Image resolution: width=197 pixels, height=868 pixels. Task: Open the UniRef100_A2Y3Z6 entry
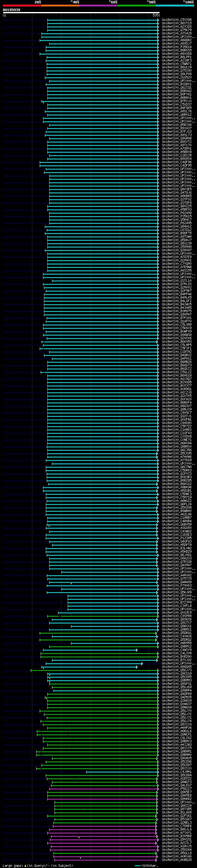[177, 26]
